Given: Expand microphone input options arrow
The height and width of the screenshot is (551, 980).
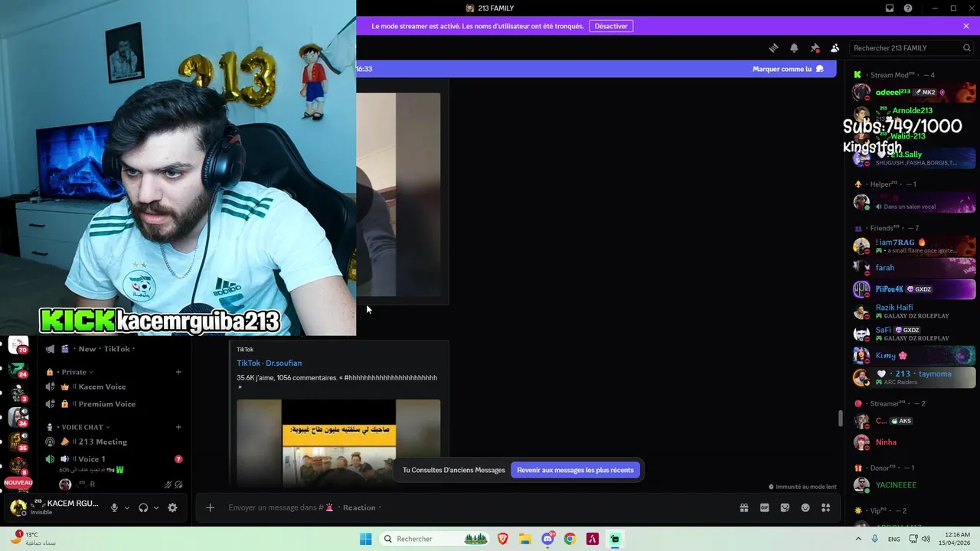Looking at the screenshot, I should point(127,507).
